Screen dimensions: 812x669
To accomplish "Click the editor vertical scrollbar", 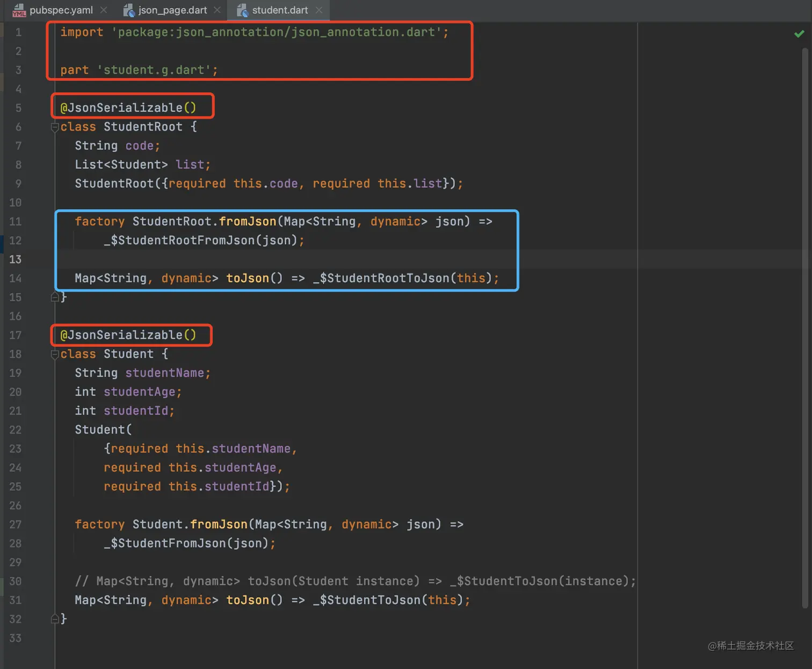I will pyautogui.click(x=805, y=328).
